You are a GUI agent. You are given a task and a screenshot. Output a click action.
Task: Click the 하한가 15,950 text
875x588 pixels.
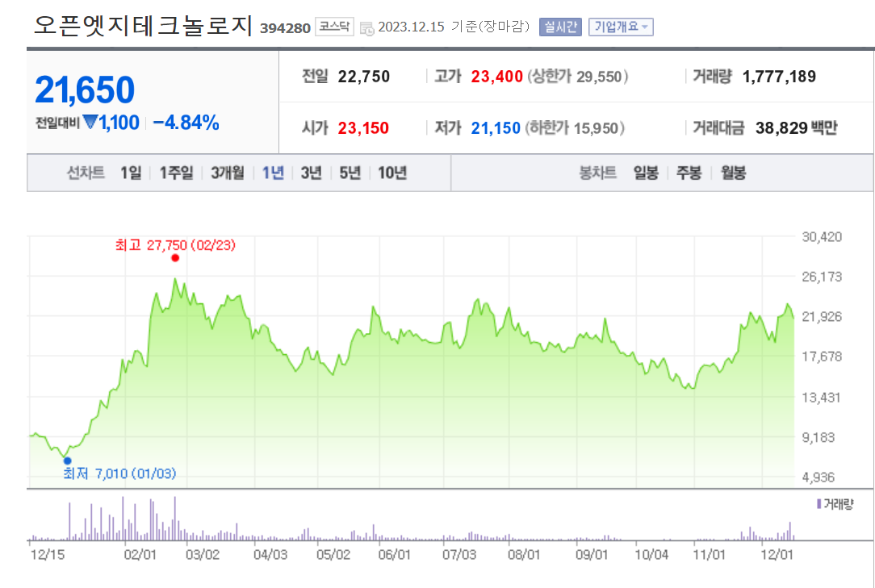pos(575,128)
